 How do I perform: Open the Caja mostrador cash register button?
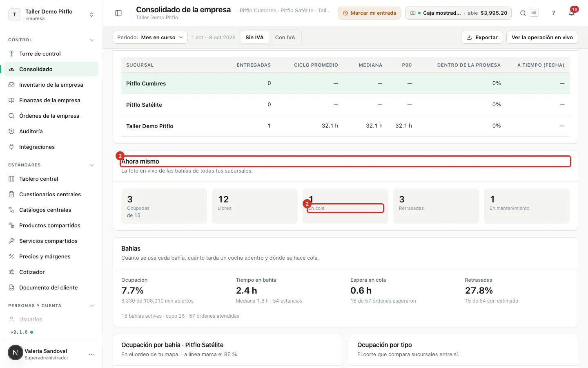459,13
